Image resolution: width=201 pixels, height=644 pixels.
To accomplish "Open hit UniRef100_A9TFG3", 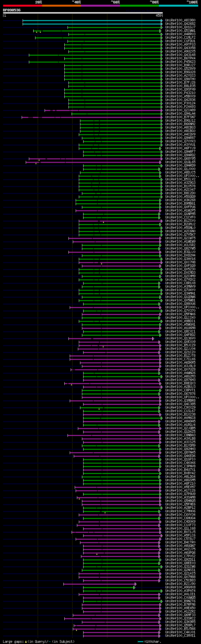I will (x=180, y=44).
